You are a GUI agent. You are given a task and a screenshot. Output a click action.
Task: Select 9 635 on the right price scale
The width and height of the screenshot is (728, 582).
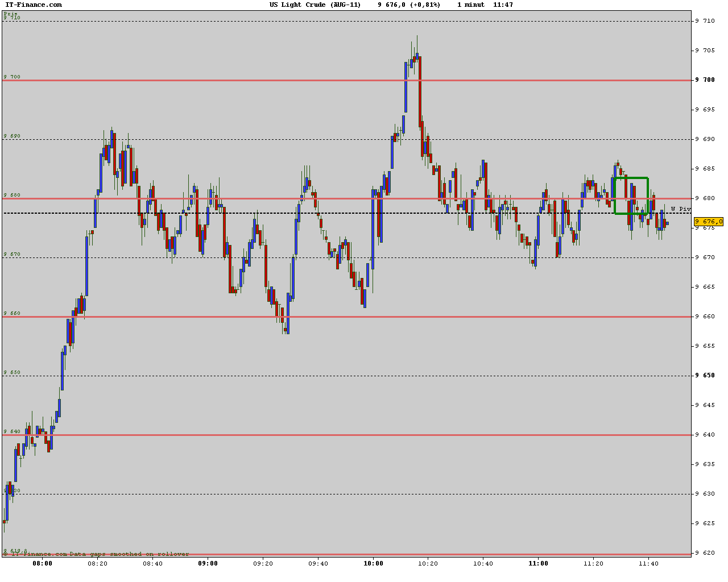coord(705,464)
